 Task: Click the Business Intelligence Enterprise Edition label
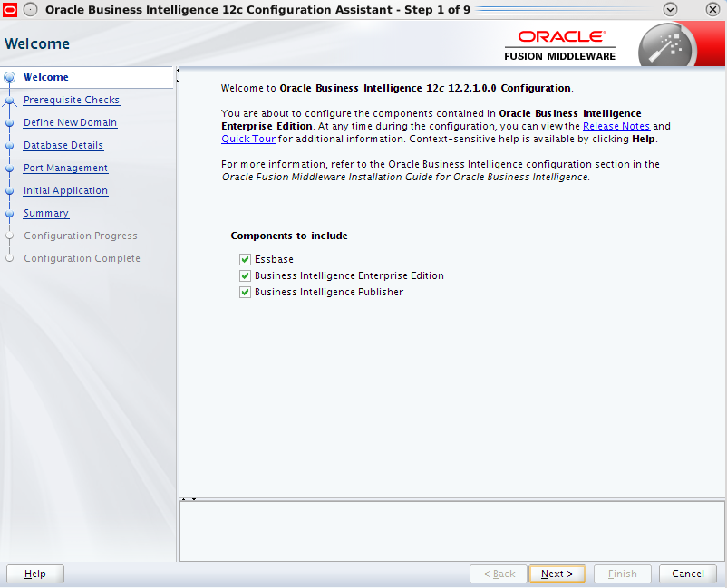pos(349,276)
